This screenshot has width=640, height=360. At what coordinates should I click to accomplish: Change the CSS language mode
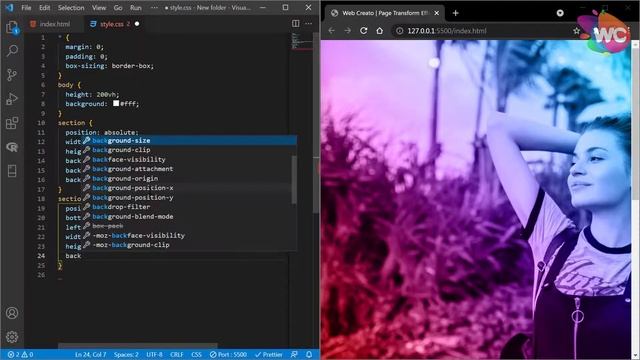pyautogui.click(x=196, y=354)
